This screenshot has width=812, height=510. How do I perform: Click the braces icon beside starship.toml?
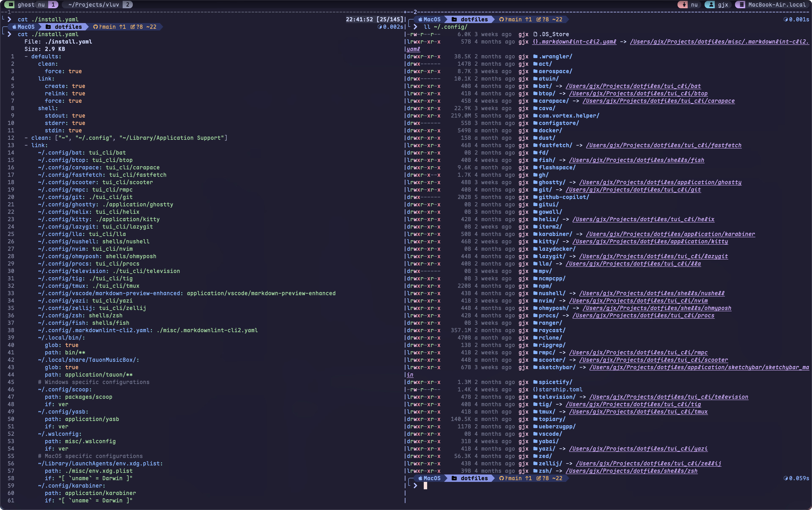click(x=535, y=389)
